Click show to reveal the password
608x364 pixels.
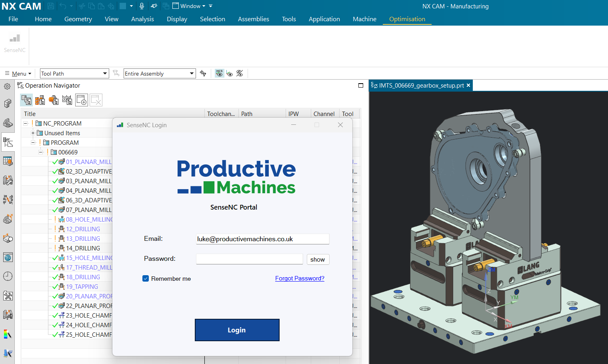[318, 260]
